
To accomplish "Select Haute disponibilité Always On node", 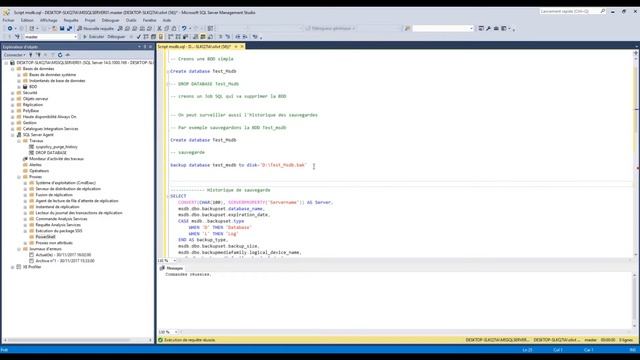I will pyautogui.click(x=49, y=117).
